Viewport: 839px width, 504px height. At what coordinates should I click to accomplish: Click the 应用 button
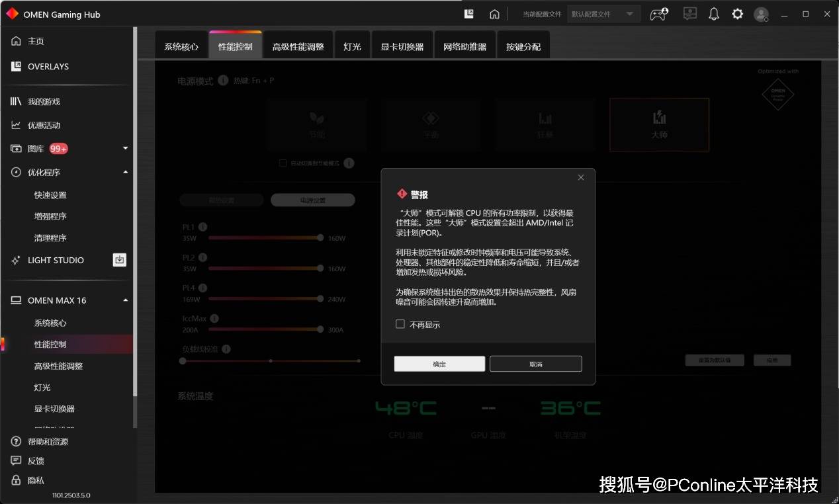[x=772, y=360]
